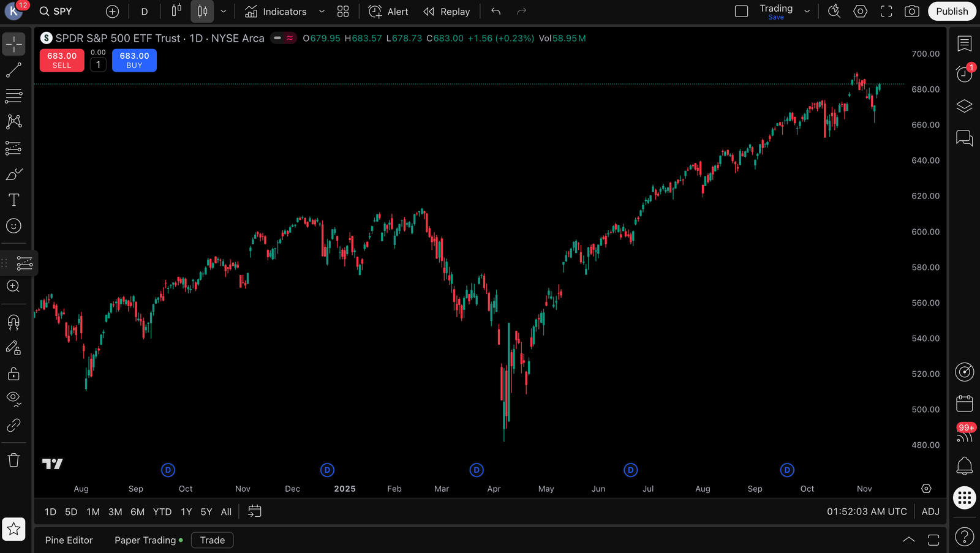980x553 pixels.
Task: Open the emoji icons tool
Action: pos(13,226)
